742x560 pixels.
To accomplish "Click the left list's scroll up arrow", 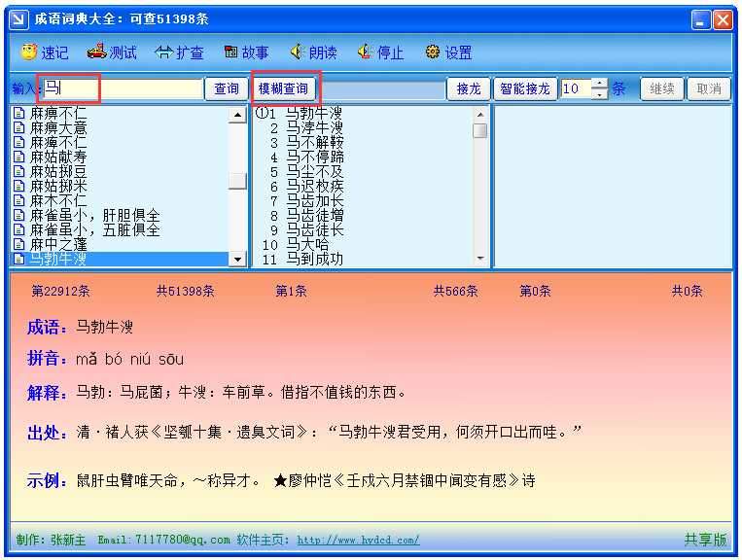I will click(x=237, y=115).
